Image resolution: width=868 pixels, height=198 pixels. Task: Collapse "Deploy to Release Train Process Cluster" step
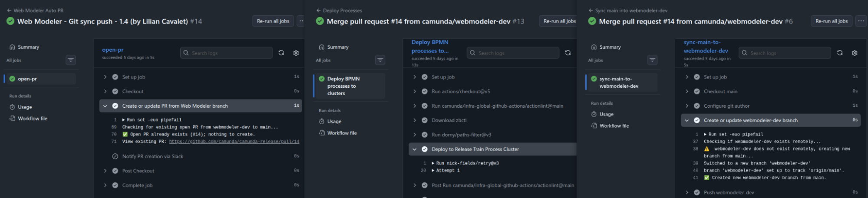pyautogui.click(x=414, y=149)
